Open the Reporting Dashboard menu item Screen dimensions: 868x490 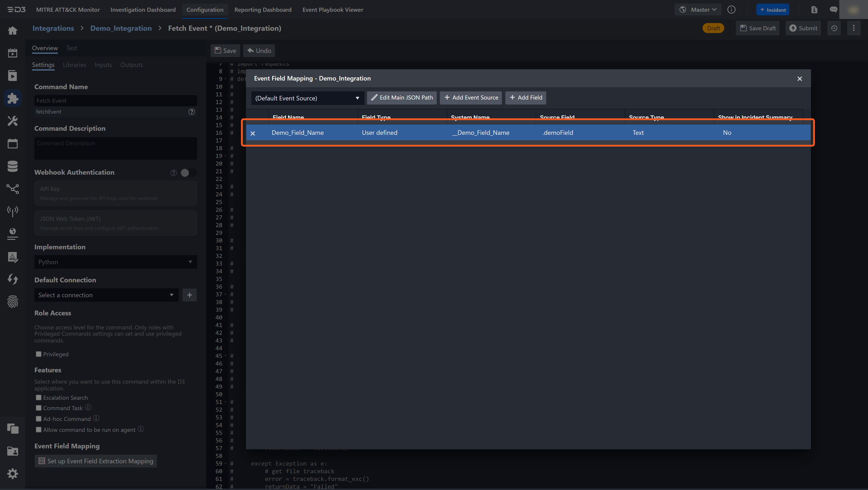click(263, 10)
